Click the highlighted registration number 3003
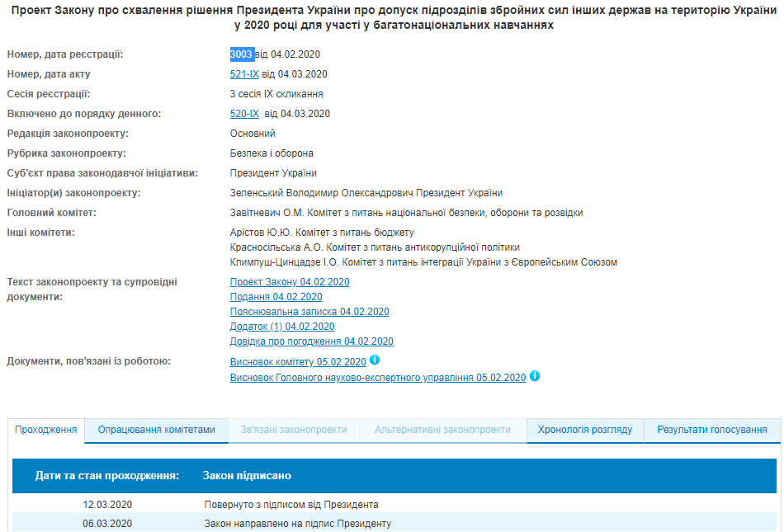 click(240, 56)
